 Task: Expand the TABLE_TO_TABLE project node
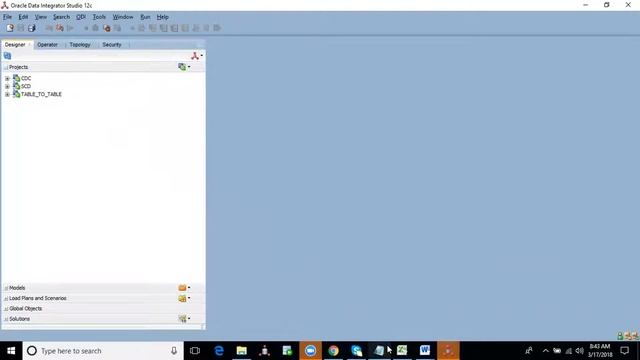(x=7, y=94)
